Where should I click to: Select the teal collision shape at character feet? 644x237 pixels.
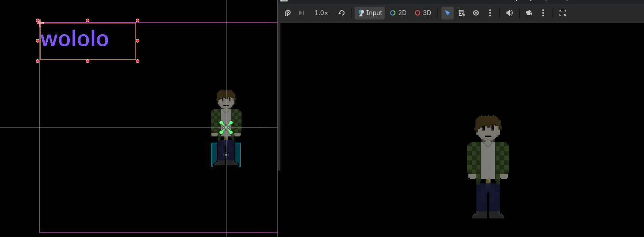pos(214,154)
